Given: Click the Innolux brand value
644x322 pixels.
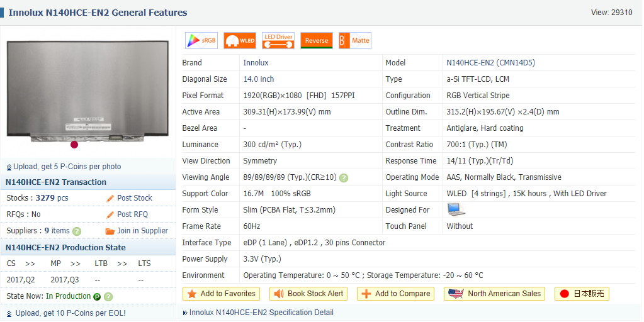Looking at the screenshot, I should [x=256, y=63].
